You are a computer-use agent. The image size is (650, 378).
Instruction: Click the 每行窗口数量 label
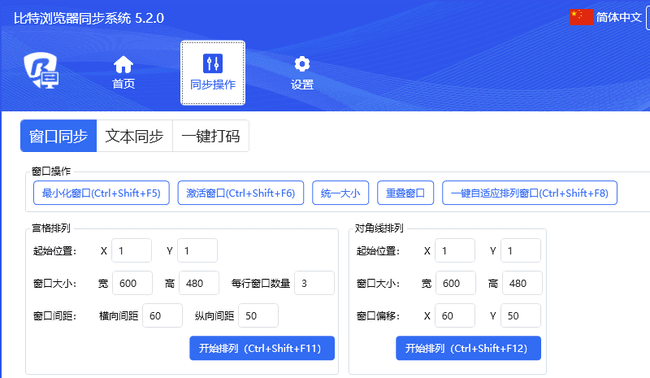[261, 284]
